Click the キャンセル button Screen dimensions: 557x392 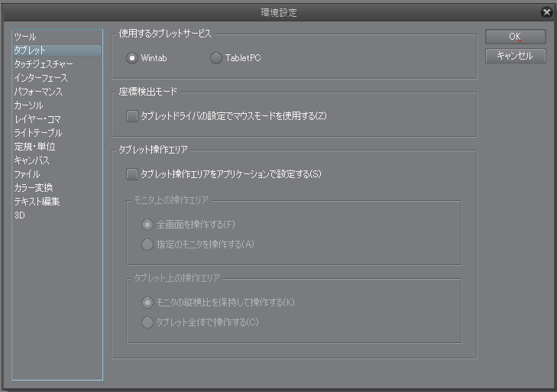pos(516,56)
